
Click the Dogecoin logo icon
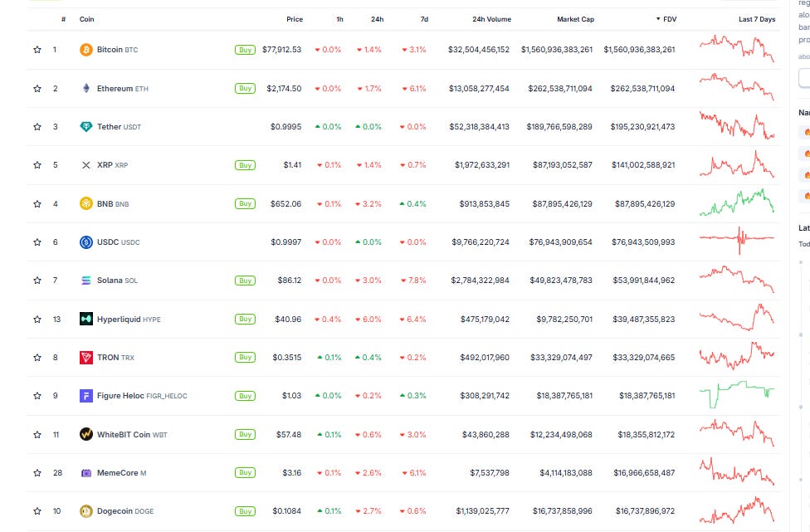click(85, 511)
